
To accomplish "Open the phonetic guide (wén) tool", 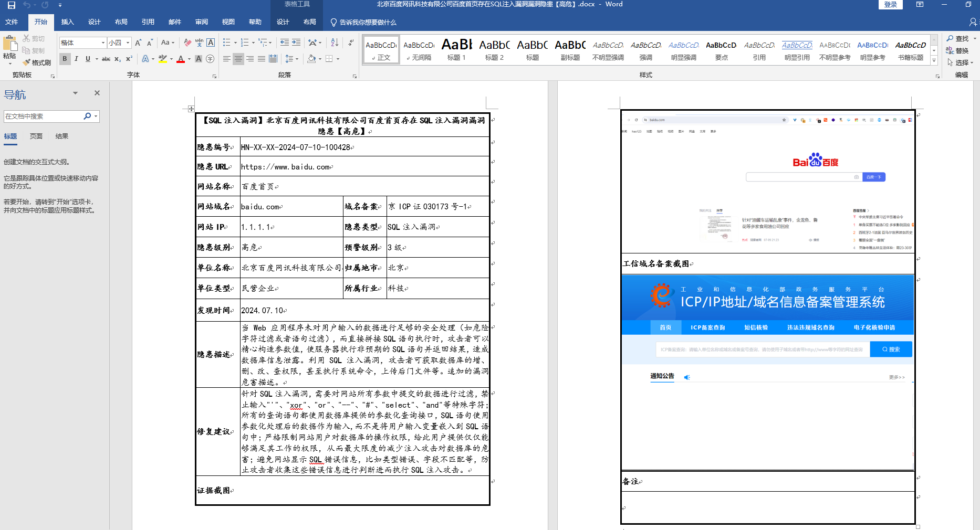I will point(199,43).
